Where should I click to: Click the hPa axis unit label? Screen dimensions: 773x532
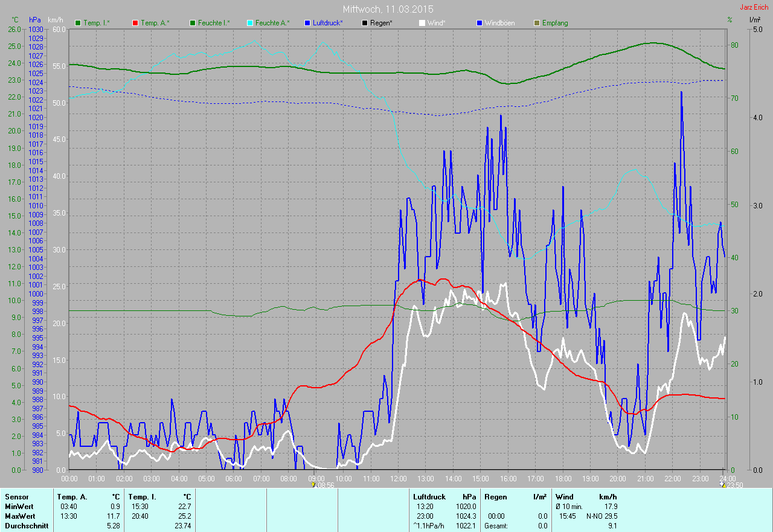(35, 20)
